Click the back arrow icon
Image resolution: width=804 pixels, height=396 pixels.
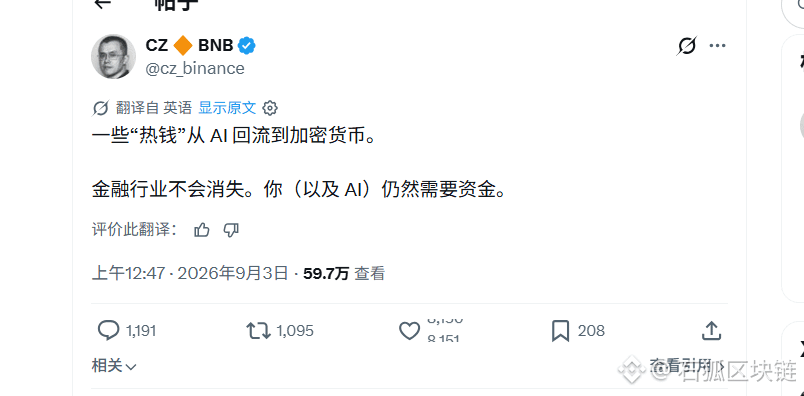click(103, 3)
